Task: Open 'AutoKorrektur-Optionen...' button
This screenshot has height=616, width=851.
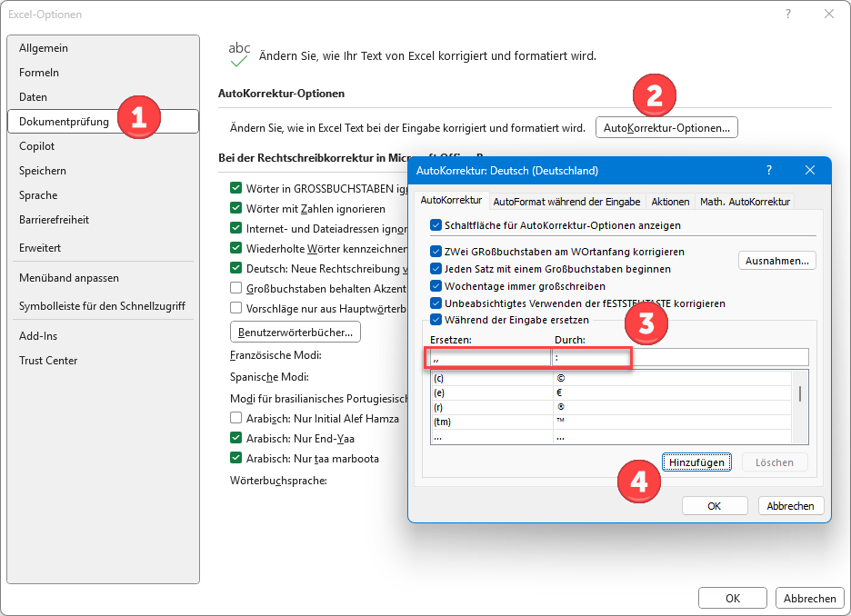Action: click(x=666, y=128)
